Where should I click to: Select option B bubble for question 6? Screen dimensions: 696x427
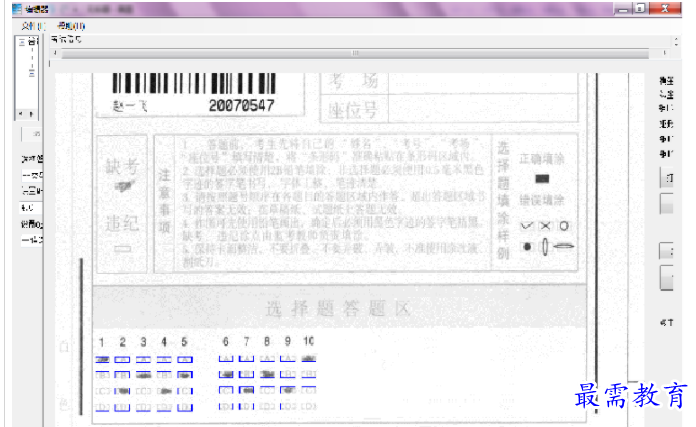[226, 374]
